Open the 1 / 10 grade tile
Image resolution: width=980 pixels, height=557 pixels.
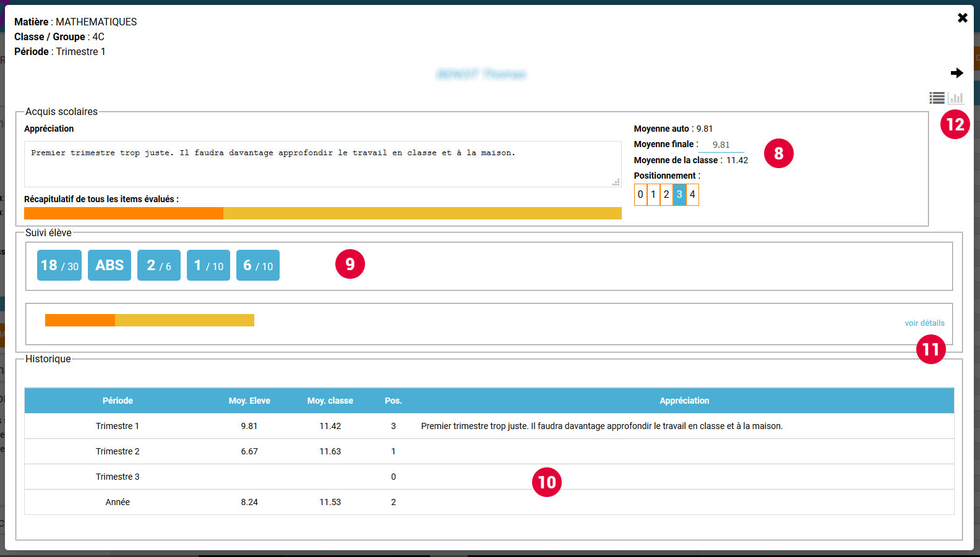pyautogui.click(x=208, y=265)
